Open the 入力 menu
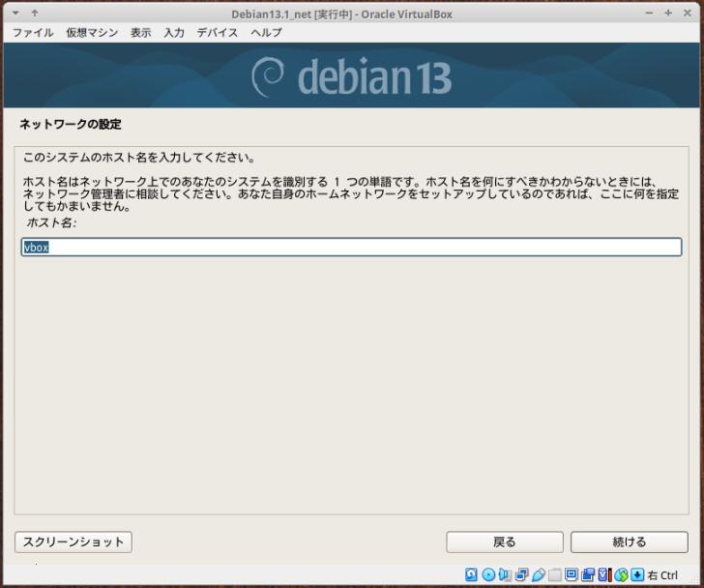Viewport: 704px width, 588px height. [x=174, y=32]
